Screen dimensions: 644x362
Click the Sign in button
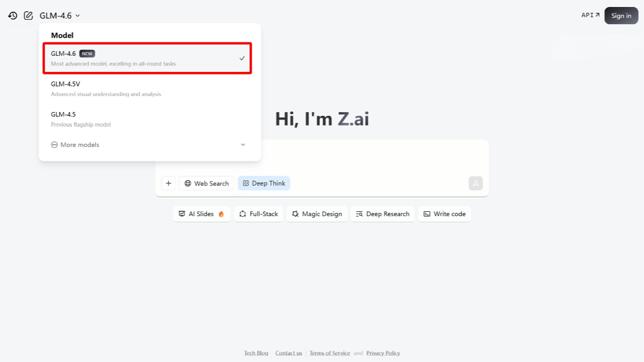tap(621, 16)
